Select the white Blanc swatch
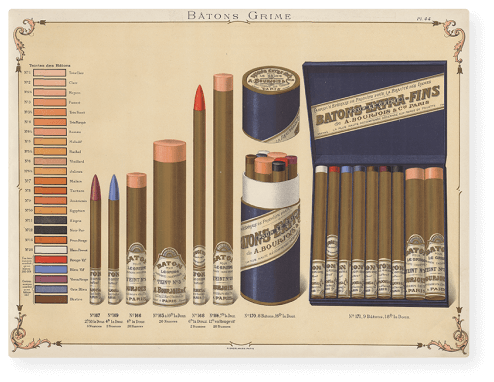Image resolution: width=494 pixels, height=382 pixels. point(51,250)
